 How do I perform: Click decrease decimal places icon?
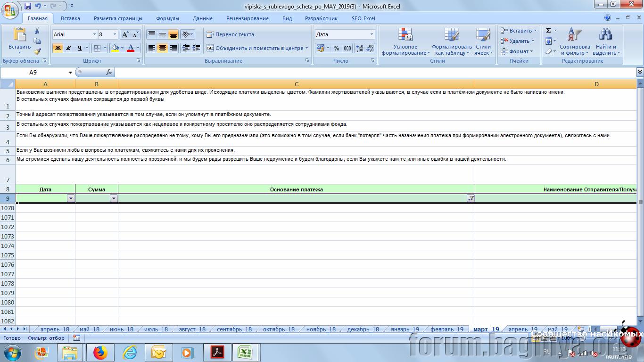(x=370, y=48)
